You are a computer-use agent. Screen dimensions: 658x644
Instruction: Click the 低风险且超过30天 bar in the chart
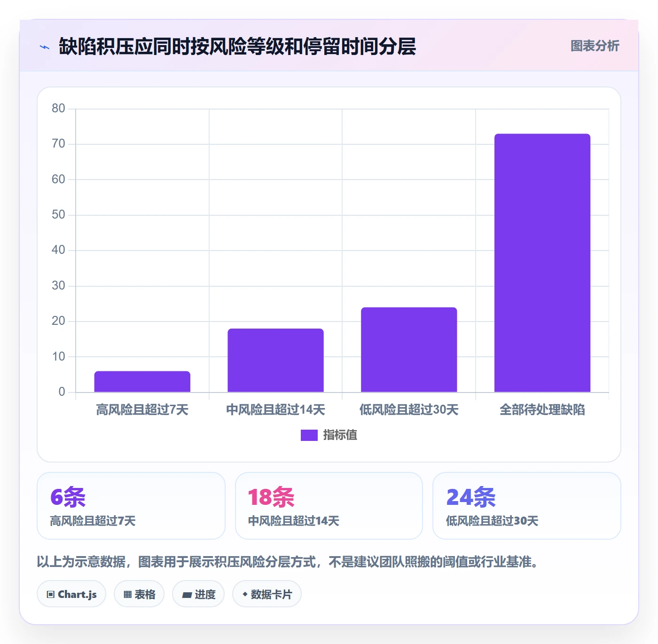(x=409, y=350)
